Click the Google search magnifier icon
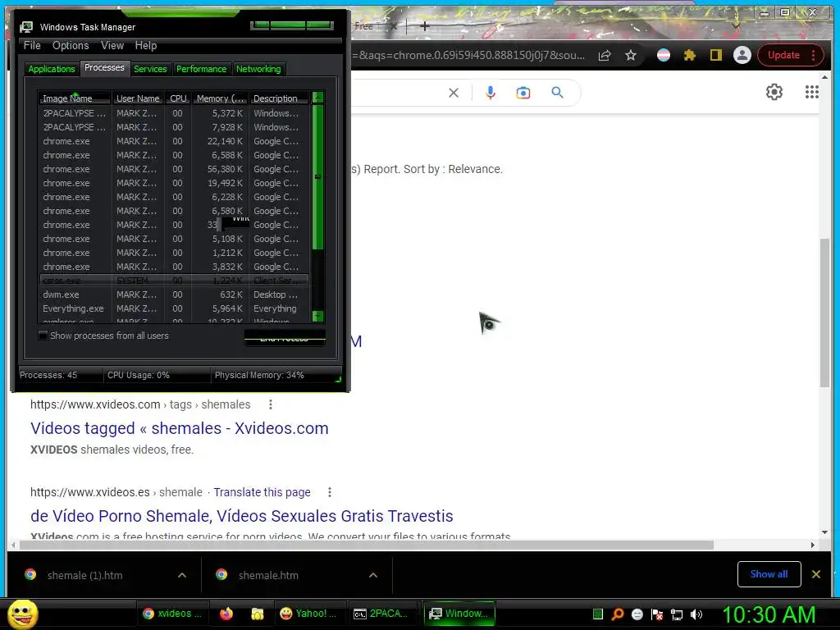 pos(557,93)
